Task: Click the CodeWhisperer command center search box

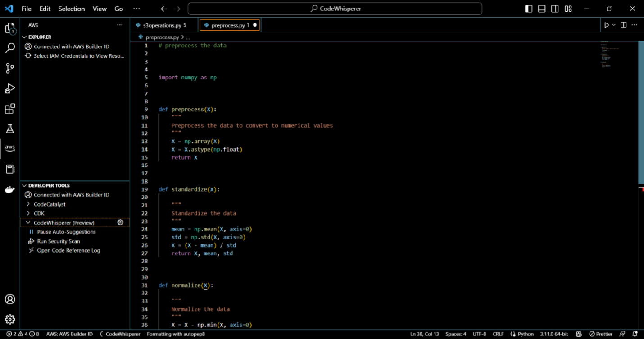Action: pyautogui.click(x=335, y=9)
